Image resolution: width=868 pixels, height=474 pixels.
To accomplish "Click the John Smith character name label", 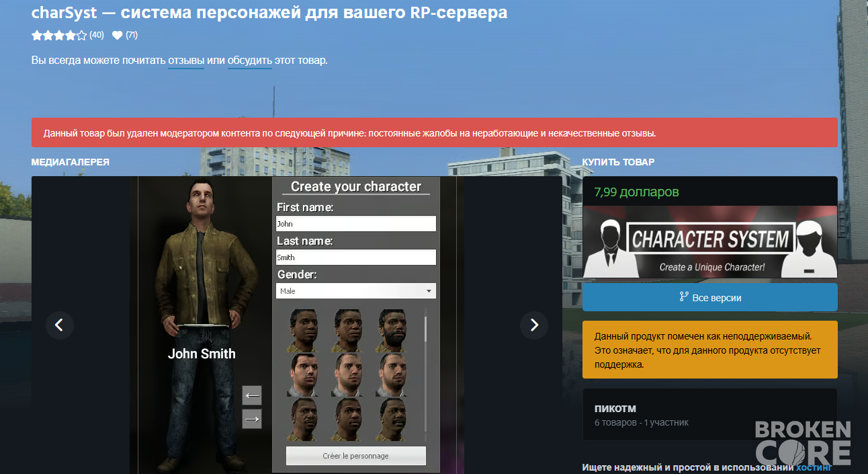I will 202,354.
